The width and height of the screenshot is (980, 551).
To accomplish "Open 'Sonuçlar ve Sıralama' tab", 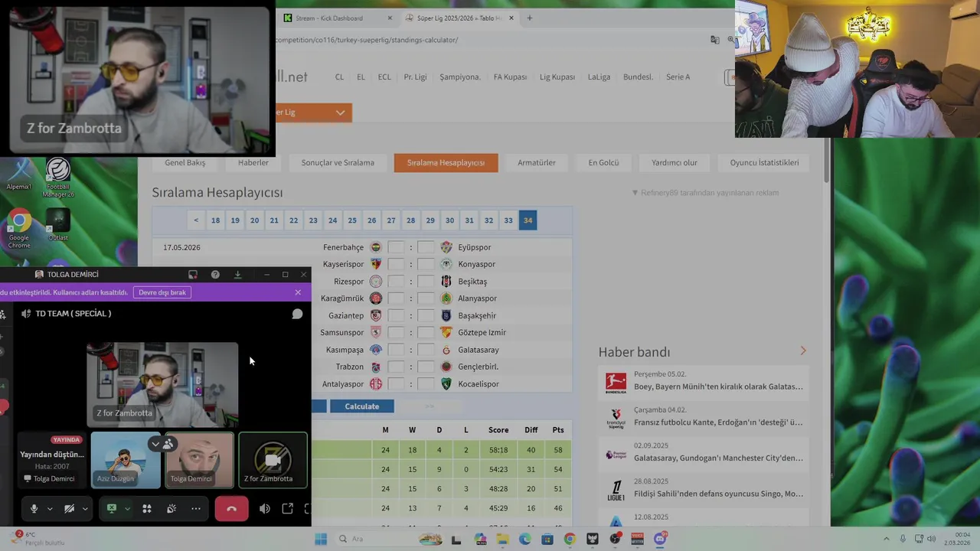I will coord(338,162).
